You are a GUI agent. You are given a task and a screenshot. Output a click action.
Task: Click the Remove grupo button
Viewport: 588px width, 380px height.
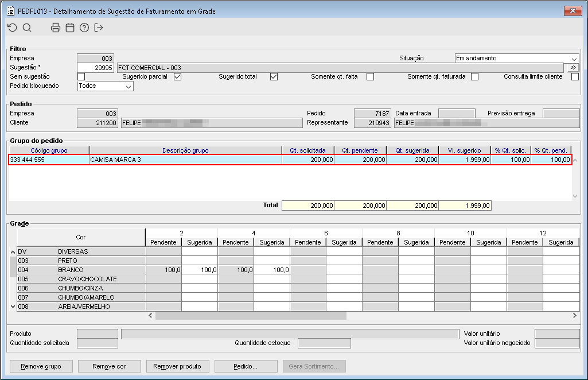[x=41, y=366]
